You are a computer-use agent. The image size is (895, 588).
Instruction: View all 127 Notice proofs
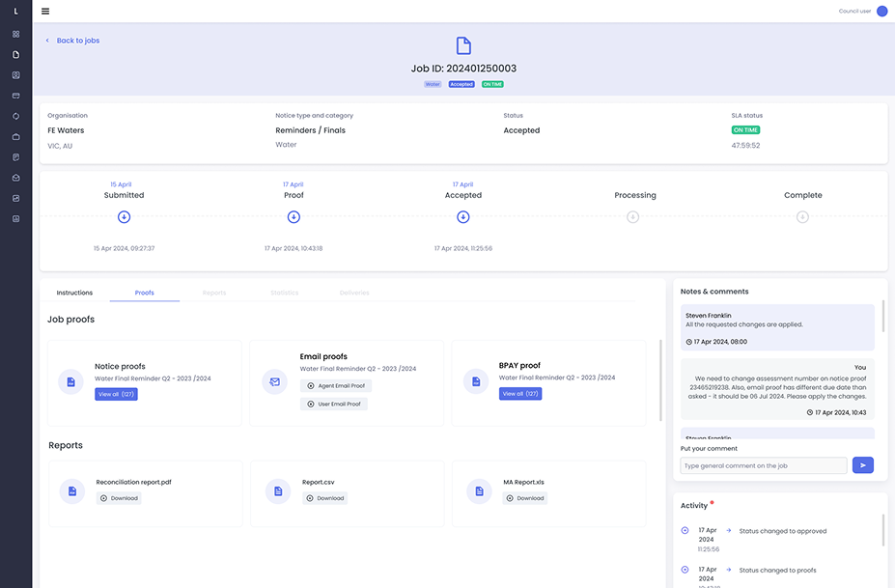tap(116, 394)
